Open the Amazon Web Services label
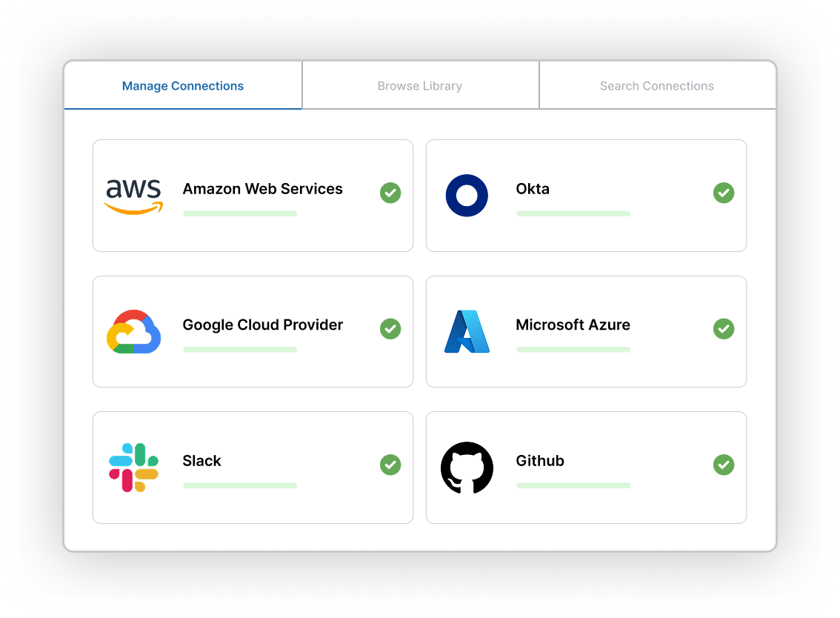Viewport: 840px width, 618px height. tap(262, 189)
